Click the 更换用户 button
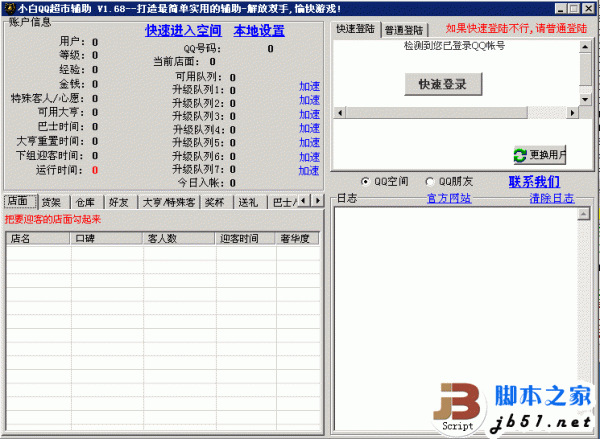The image size is (600, 439). pyautogui.click(x=540, y=155)
